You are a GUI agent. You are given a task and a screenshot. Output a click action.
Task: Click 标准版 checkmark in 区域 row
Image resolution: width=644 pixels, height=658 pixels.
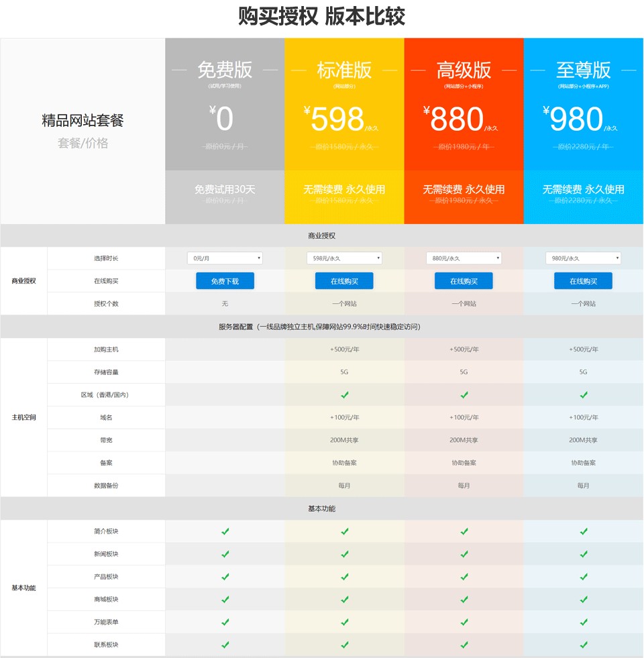click(344, 395)
